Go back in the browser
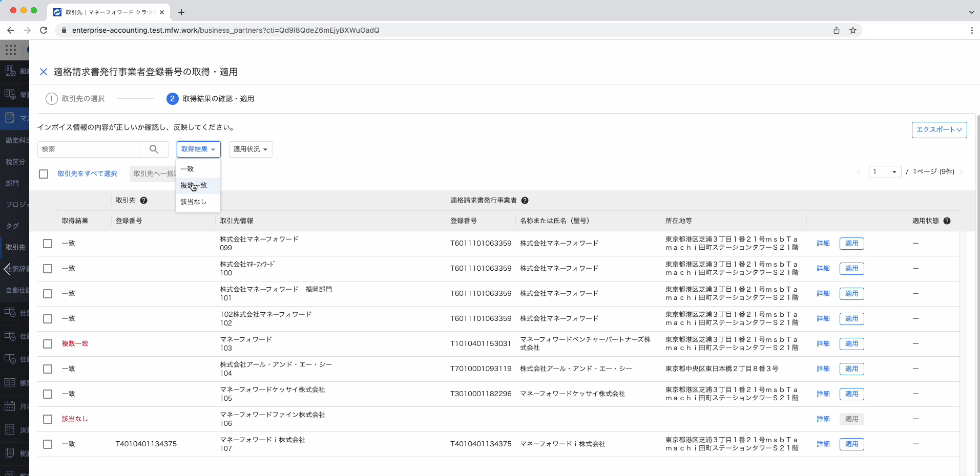This screenshot has height=476, width=980. (x=11, y=30)
